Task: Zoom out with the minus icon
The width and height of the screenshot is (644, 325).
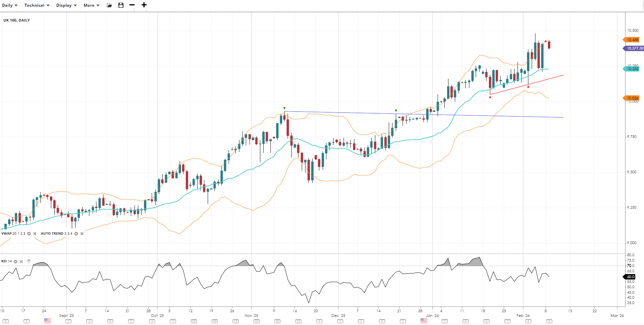Action: [x=132, y=5]
